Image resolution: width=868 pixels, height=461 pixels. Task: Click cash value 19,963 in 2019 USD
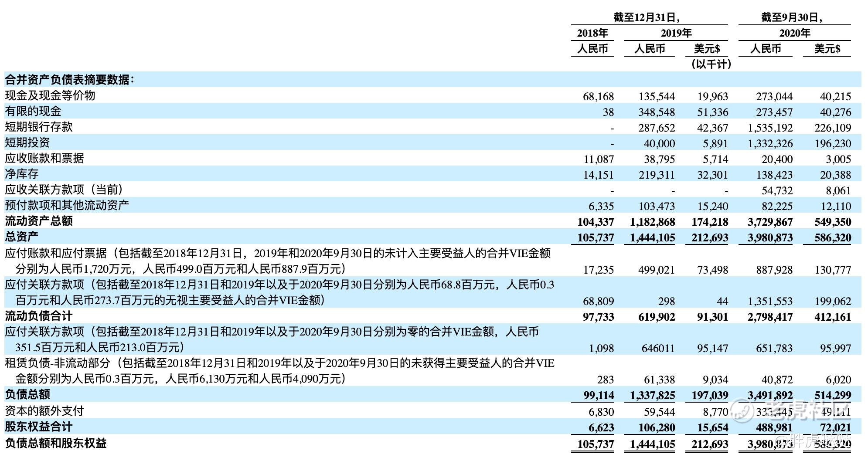(713, 96)
